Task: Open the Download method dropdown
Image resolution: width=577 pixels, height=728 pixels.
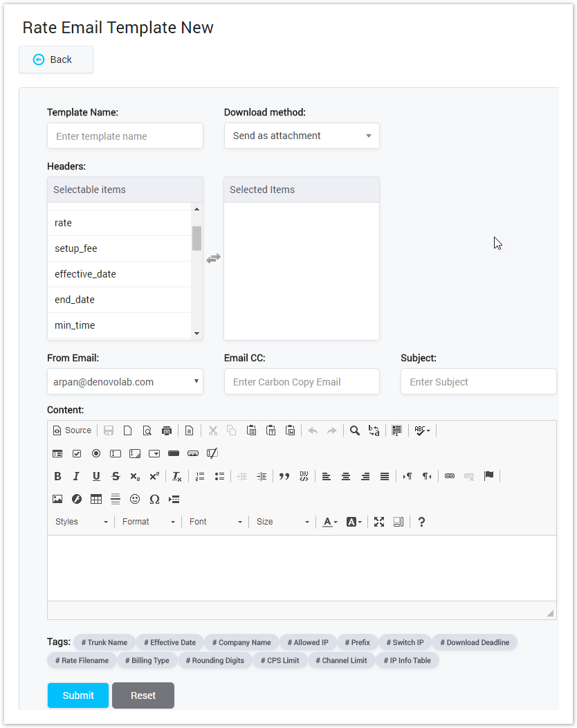Action: coord(301,136)
